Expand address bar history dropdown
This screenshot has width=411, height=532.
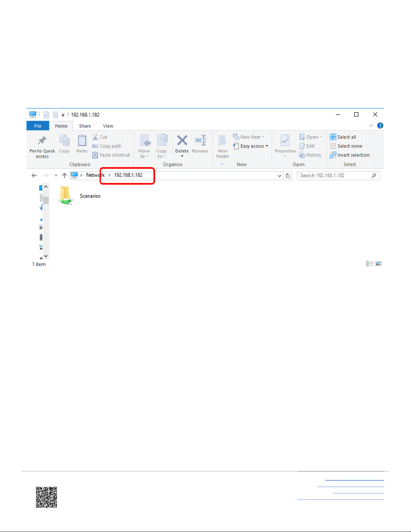coord(279,176)
